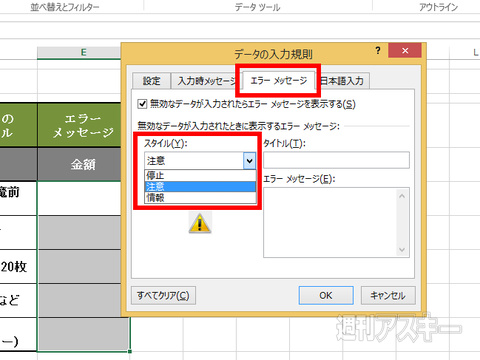Select column E header
The width and height of the screenshot is (480, 360).
click(x=79, y=52)
